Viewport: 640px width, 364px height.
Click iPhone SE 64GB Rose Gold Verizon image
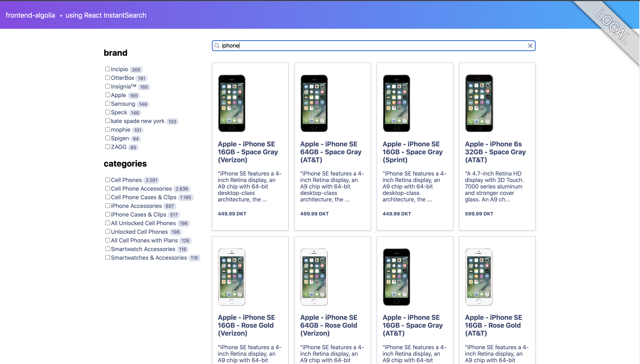click(314, 277)
